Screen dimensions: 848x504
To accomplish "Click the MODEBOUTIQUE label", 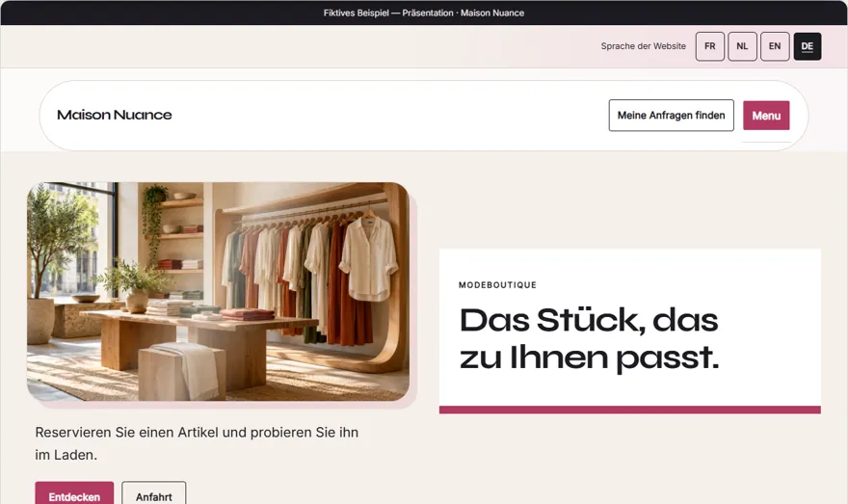I will point(497,285).
